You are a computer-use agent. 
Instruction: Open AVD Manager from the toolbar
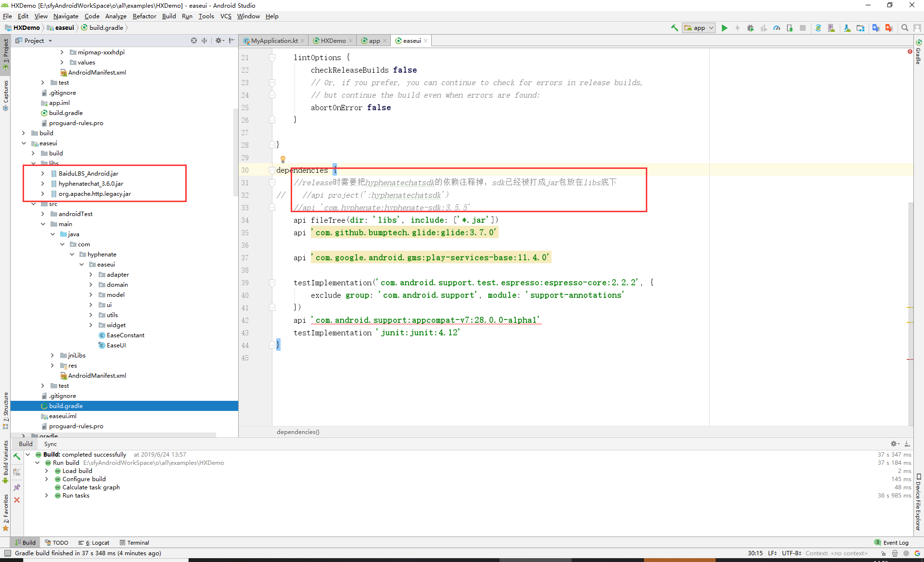(832, 28)
